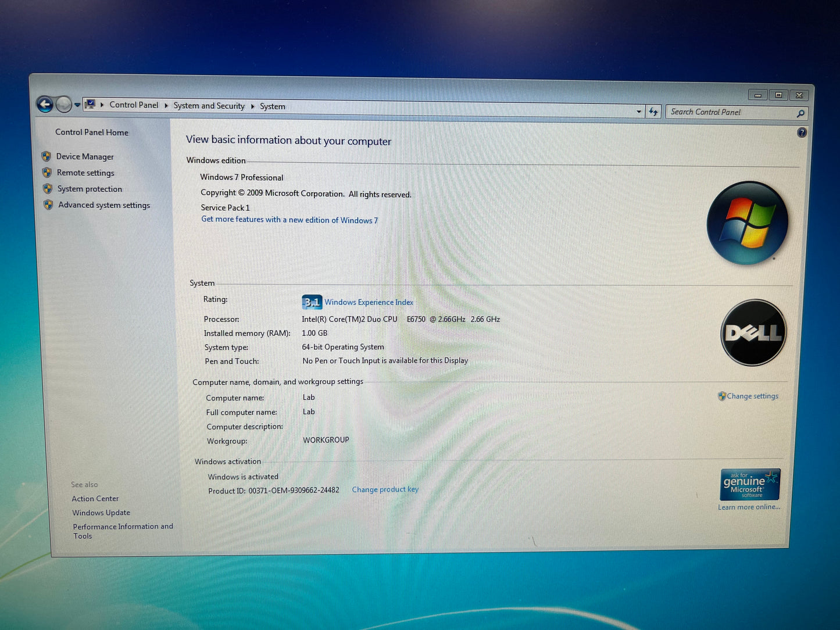Expand arrow after System and Security breadcrumb

252,106
